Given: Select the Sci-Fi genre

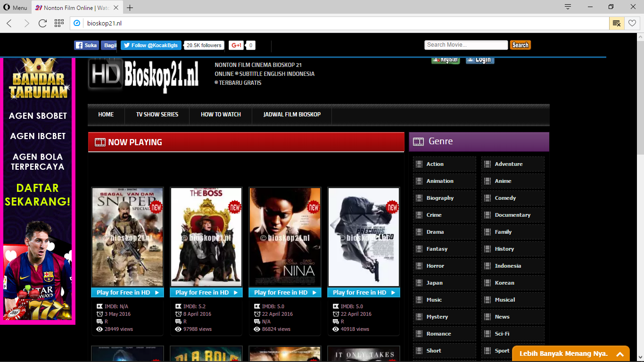Looking at the screenshot, I should pos(513,334).
